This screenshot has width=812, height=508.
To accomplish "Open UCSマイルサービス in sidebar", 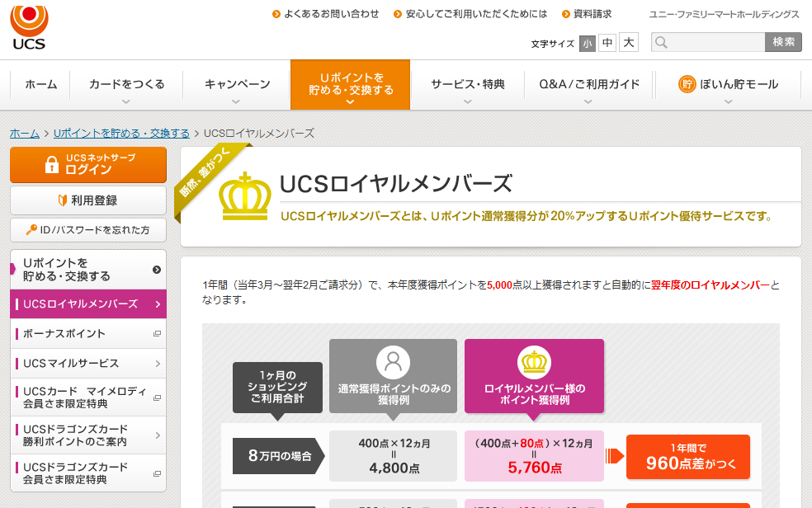I will [88, 364].
